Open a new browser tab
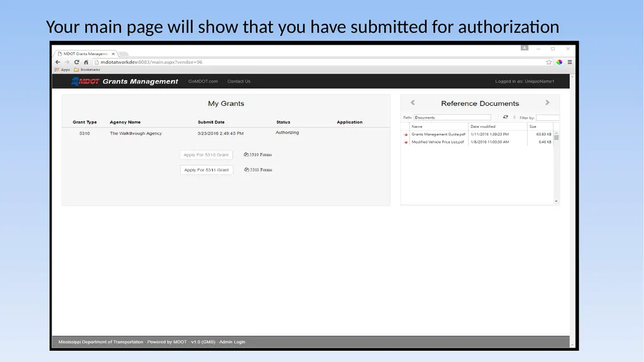The height and width of the screenshot is (362, 644). tap(124, 54)
